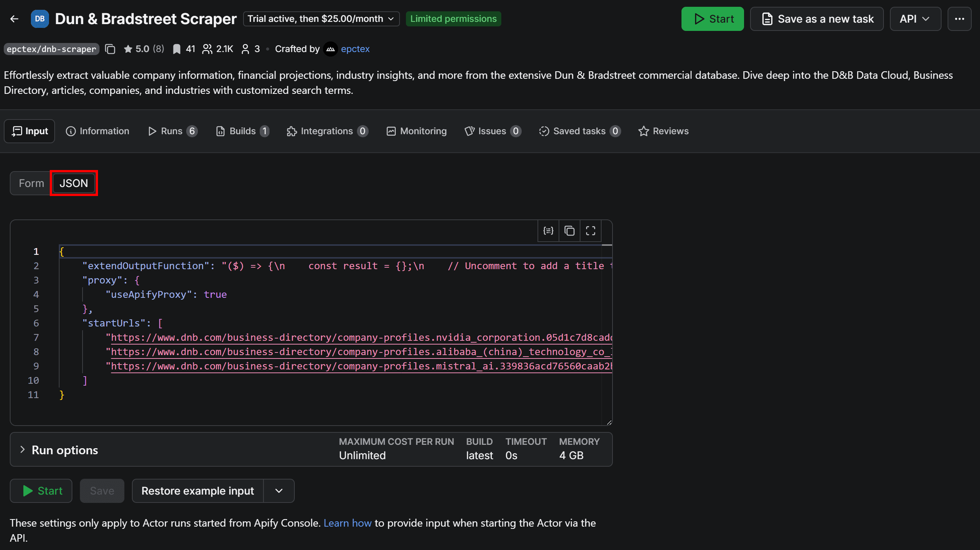Screen dimensions: 980x550
Task: Click the green Start button in header
Action: pos(712,18)
